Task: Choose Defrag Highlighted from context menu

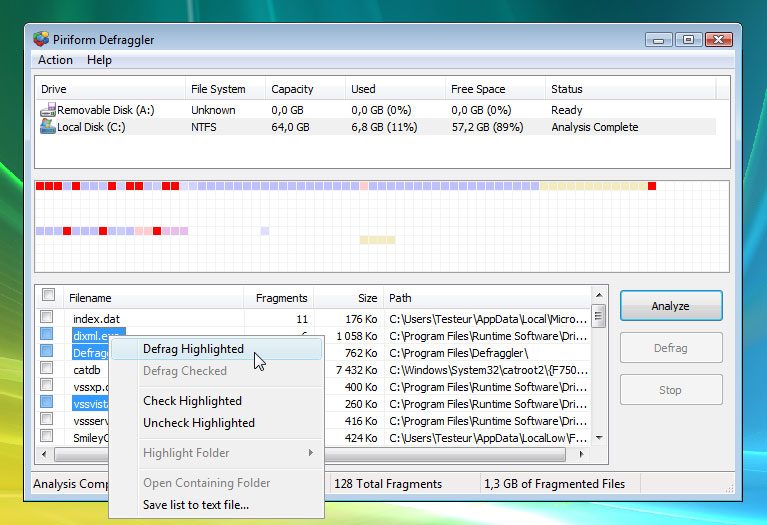Action: click(x=193, y=349)
